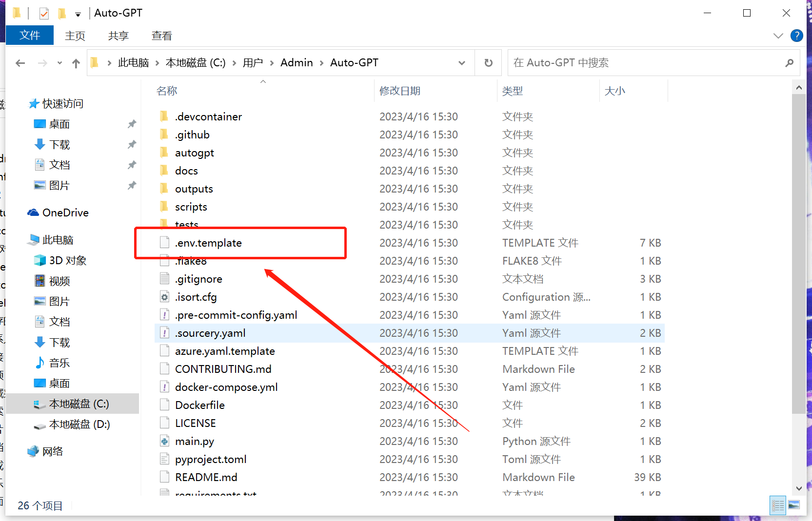This screenshot has height=521, width=812.
Task: Select OneDrive in the navigation pane
Action: (65, 213)
